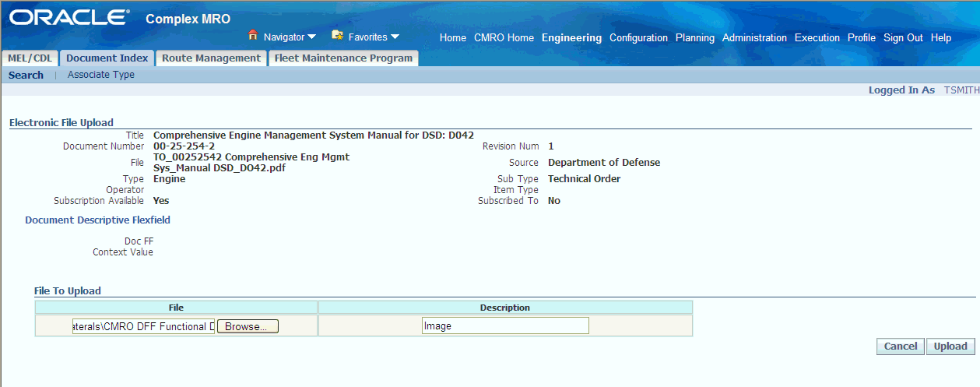Click the Cancel button
980x387 pixels.
tap(901, 347)
